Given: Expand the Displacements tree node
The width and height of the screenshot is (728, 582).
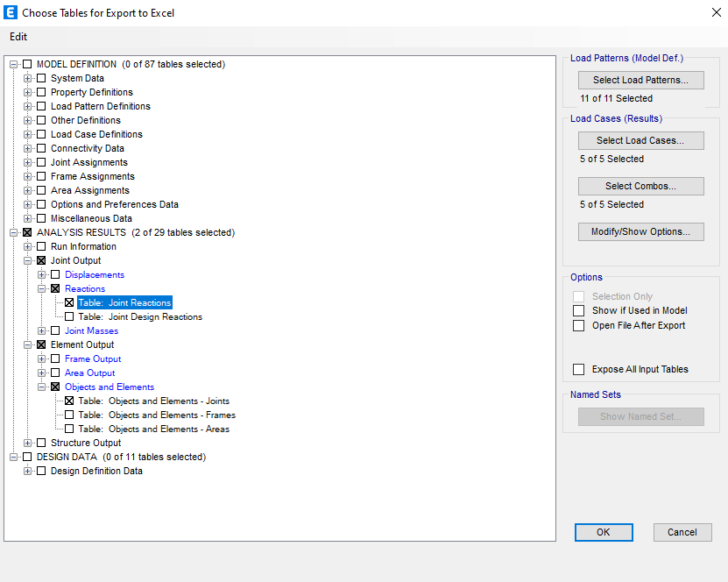Looking at the screenshot, I should coord(42,274).
